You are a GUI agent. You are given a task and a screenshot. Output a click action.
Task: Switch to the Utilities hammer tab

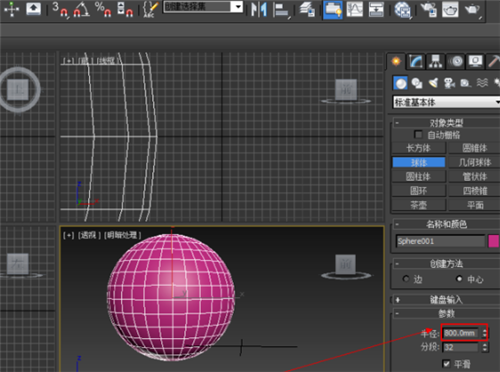pos(494,61)
